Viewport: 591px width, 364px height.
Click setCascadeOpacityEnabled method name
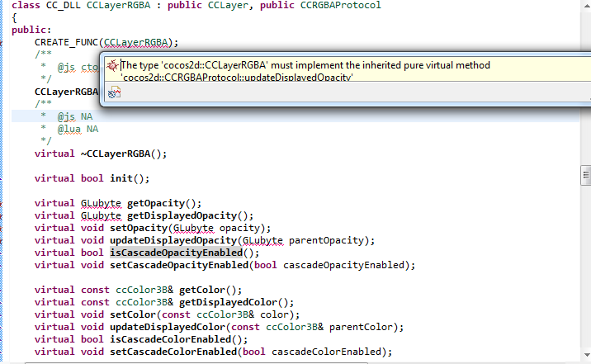pos(179,265)
